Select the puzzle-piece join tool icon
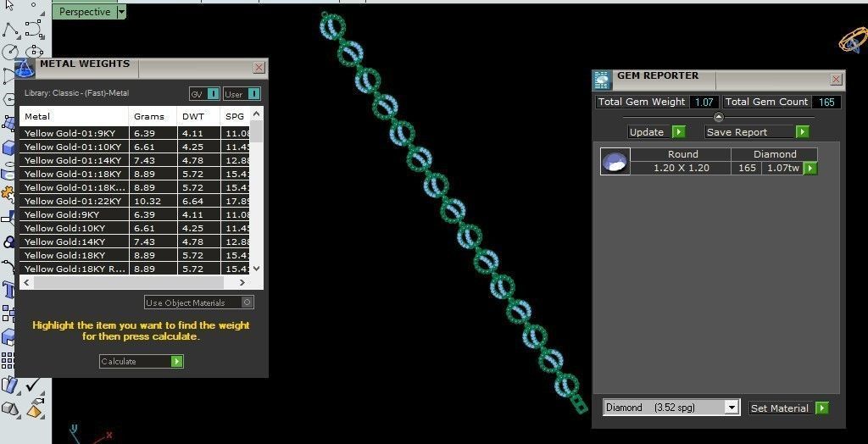Image resolution: width=868 pixels, height=444 pixels. click(7, 194)
